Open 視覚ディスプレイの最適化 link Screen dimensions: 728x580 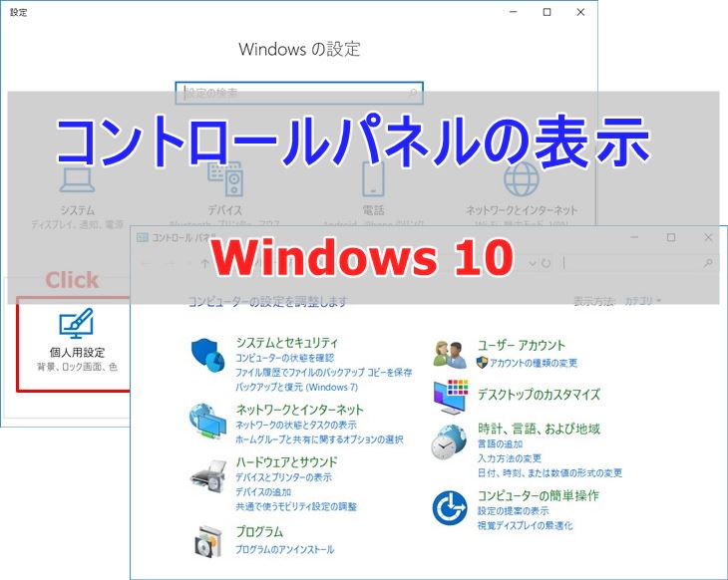click(526, 525)
